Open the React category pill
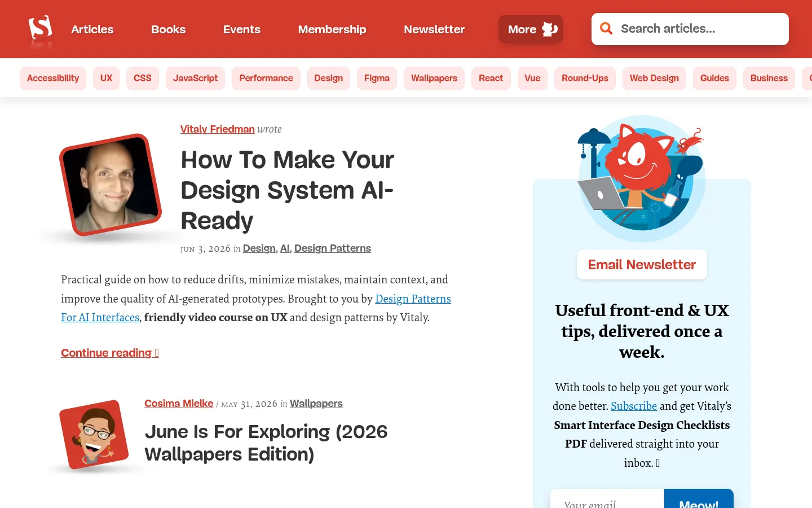The image size is (812, 508). pyautogui.click(x=491, y=78)
